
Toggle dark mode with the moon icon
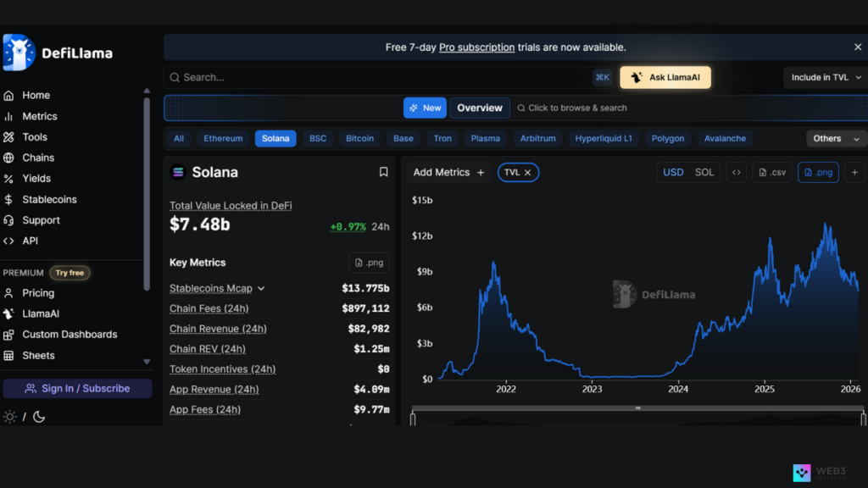click(x=39, y=417)
